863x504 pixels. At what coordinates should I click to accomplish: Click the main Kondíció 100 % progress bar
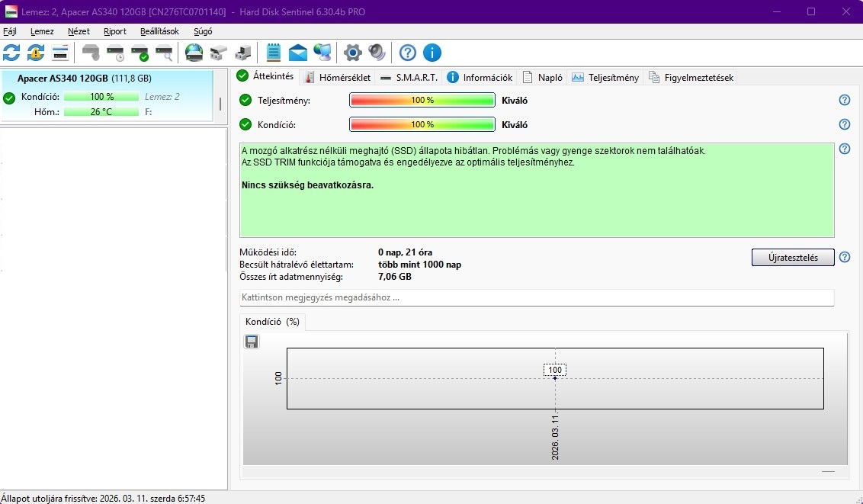click(422, 124)
